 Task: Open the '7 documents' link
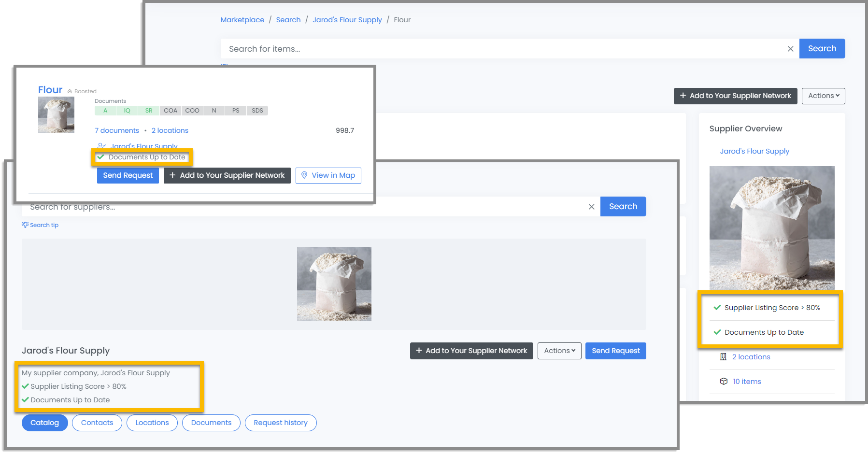click(x=117, y=130)
